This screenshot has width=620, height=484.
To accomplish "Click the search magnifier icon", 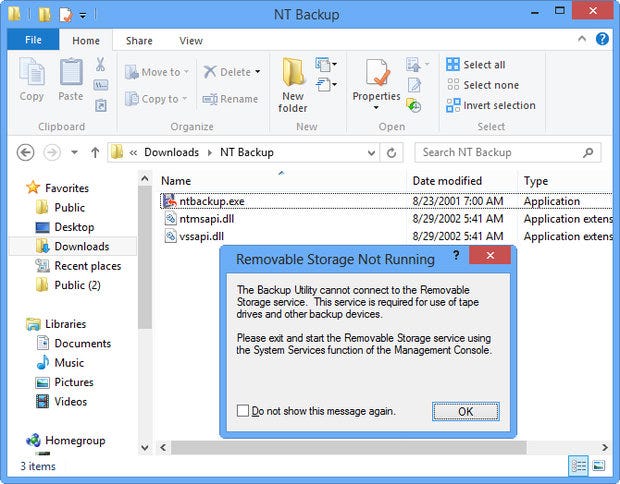I will (x=588, y=152).
